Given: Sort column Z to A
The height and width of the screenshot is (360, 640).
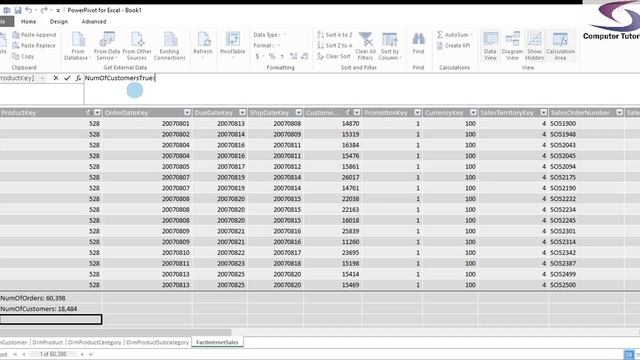Looking at the screenshot, I should point(334,46).
